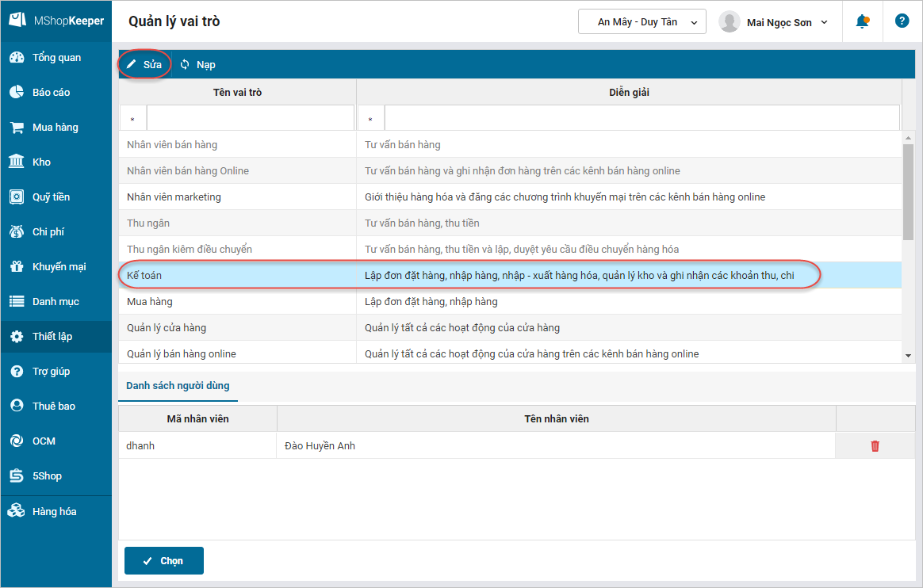Open notifications bell
The height and width of the screenshot is (588, 923).
click(x=863, y=21)
